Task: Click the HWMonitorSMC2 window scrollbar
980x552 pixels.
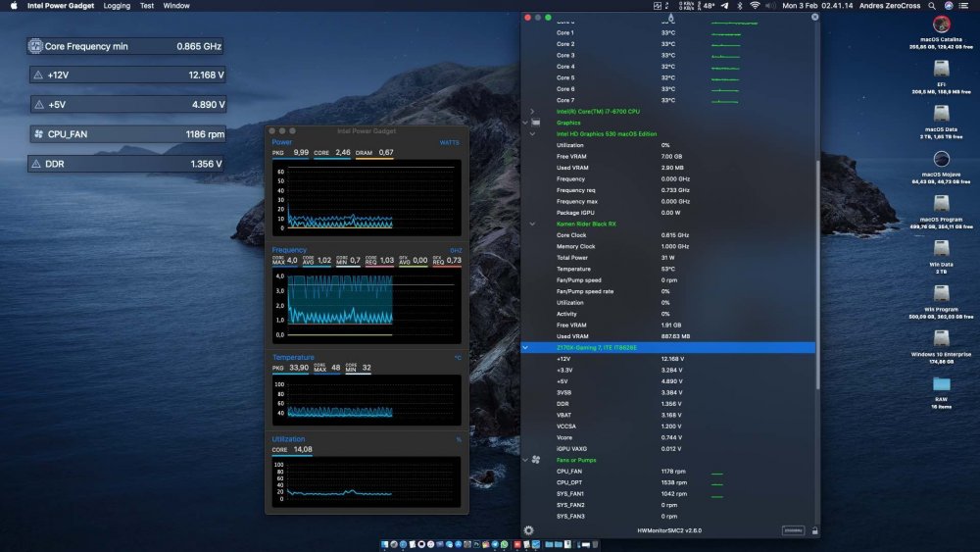Action: (817, 276)
